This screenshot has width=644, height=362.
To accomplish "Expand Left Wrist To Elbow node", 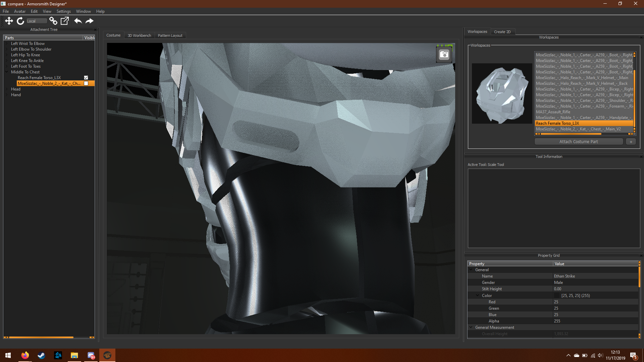I will 7,43.
